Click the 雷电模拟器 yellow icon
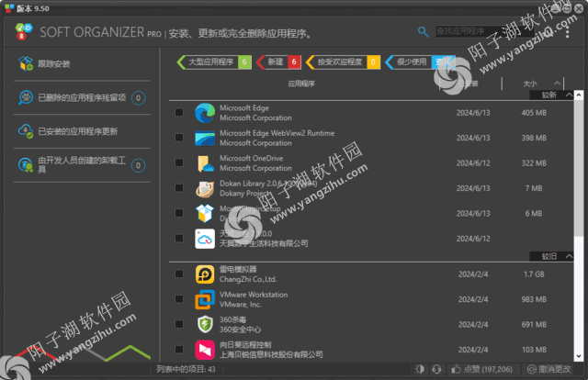Screen dimensions: 588x380 tap(205, 274)
